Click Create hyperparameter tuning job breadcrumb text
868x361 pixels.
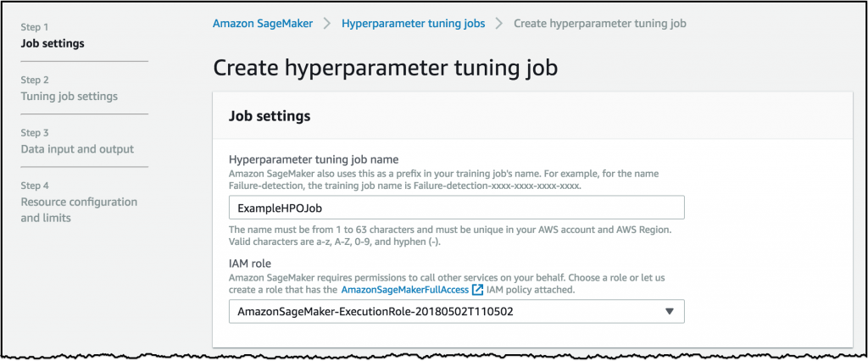coord(600,24)
